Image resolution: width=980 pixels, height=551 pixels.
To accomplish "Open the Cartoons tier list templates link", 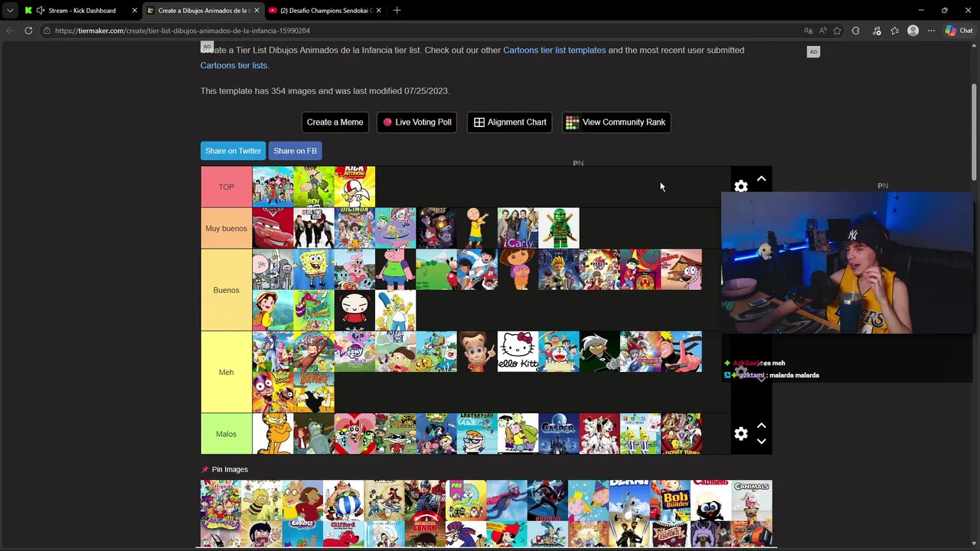I will click(x=554, y=50).
